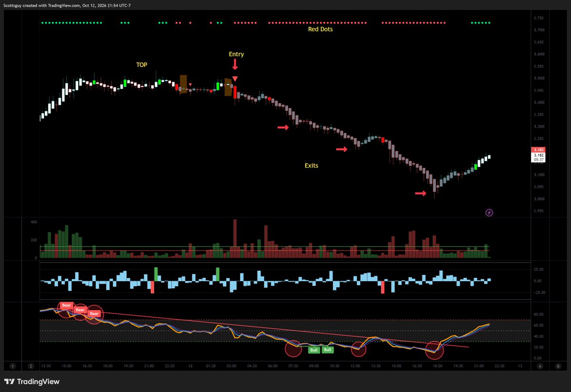Click the Y button at chart bottom
Viewport: 571px width, 392px height.
(x=13, y=366)
